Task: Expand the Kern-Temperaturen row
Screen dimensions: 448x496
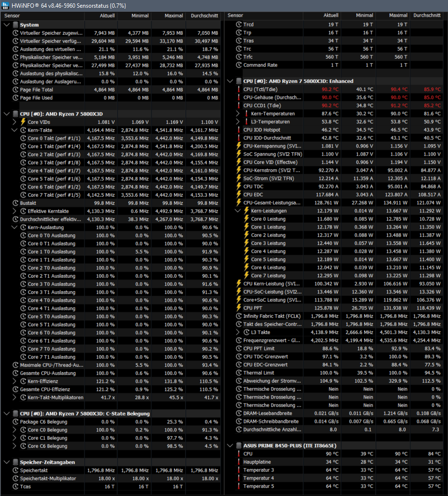Action: (x=238, y=114)
